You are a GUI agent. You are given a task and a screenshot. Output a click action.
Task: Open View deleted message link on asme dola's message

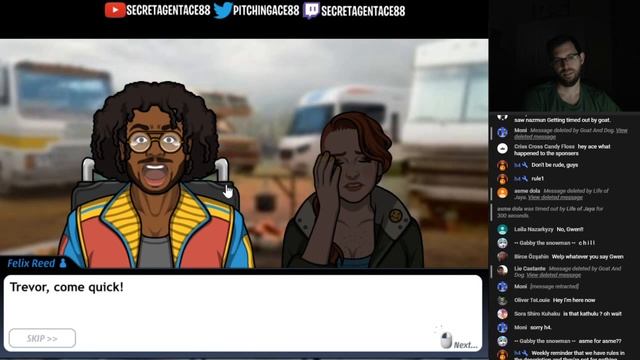[x=555, y=198]
